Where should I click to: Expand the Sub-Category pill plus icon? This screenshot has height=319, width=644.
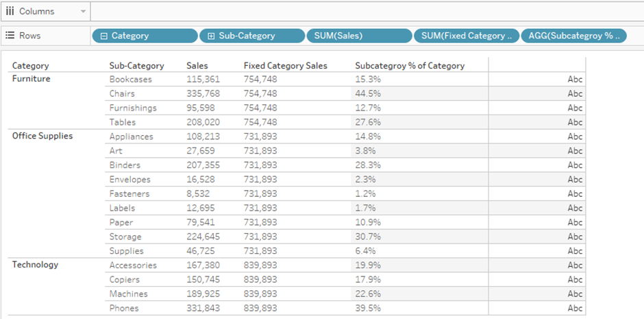coord(211,36)
